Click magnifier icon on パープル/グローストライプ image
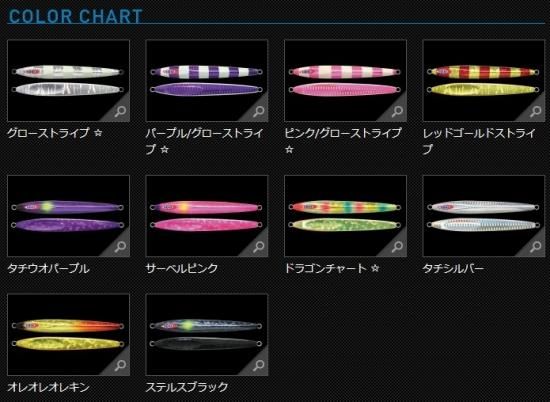This screenshot has height=402, width=550. click(x=259, y=112)
